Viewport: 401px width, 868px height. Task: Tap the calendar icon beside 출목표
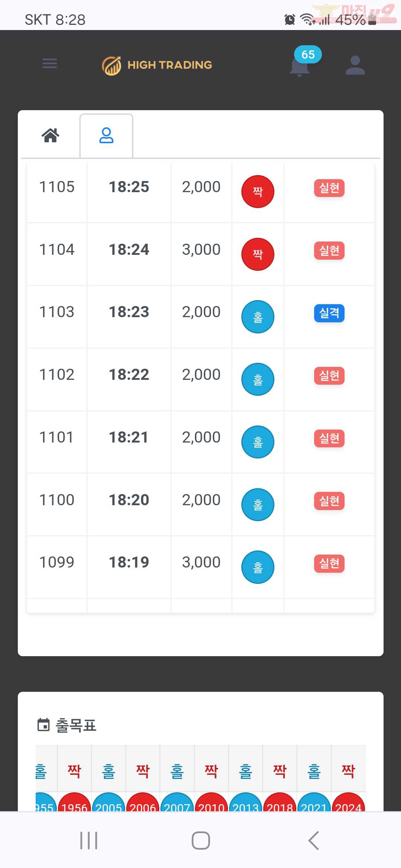(x=43, y=724)
